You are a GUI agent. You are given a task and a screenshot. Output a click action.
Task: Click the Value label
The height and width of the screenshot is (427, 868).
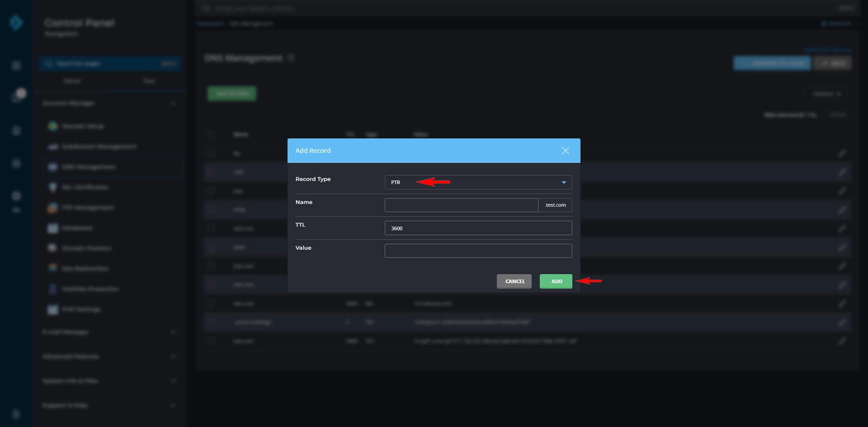pos(303,248)
